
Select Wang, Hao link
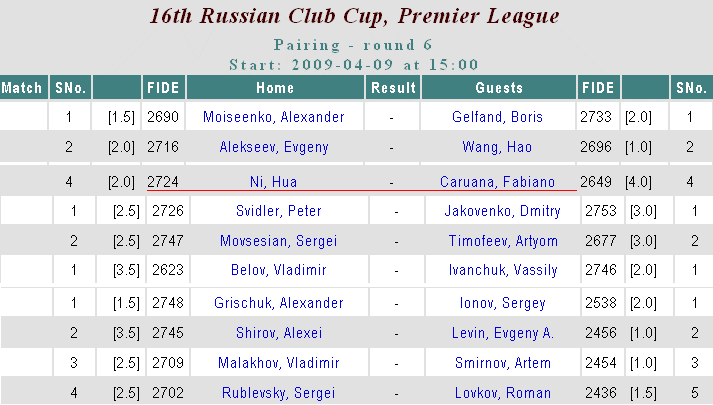tap(499, 147)
